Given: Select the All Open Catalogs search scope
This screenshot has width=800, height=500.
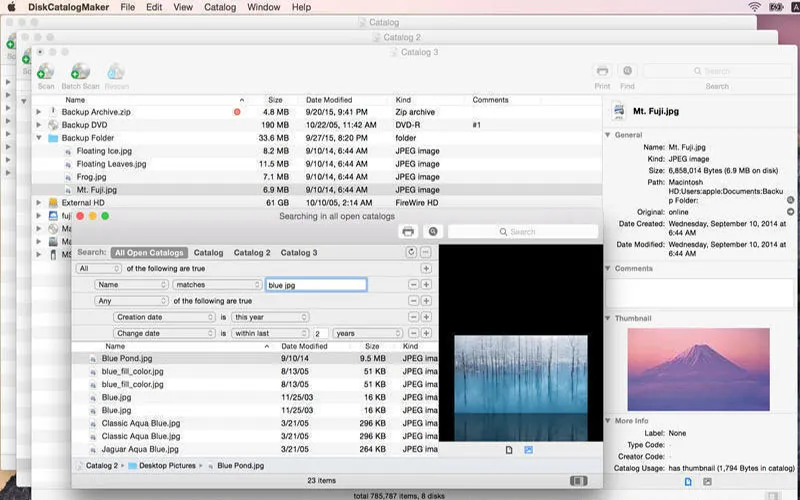Looking at the screenshot, I should tap(149, 253).
